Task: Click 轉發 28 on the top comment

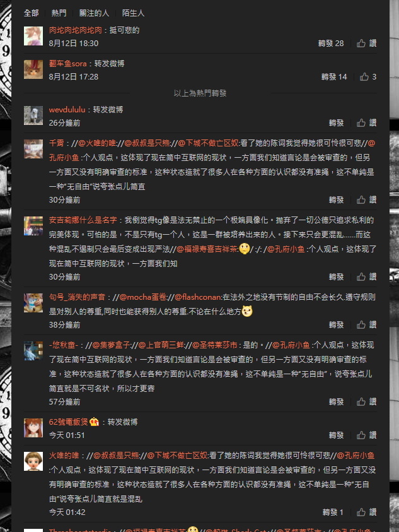Action: tap(330, 43)
